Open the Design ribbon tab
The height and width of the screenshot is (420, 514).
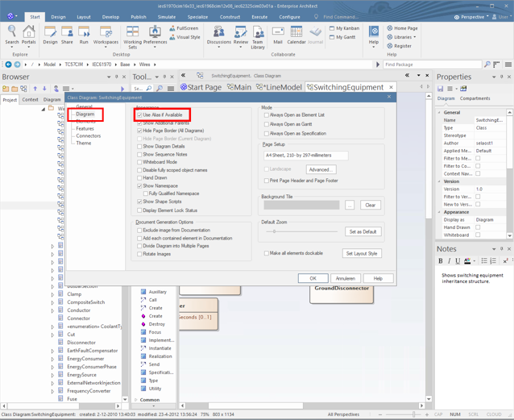coord(58,17)
